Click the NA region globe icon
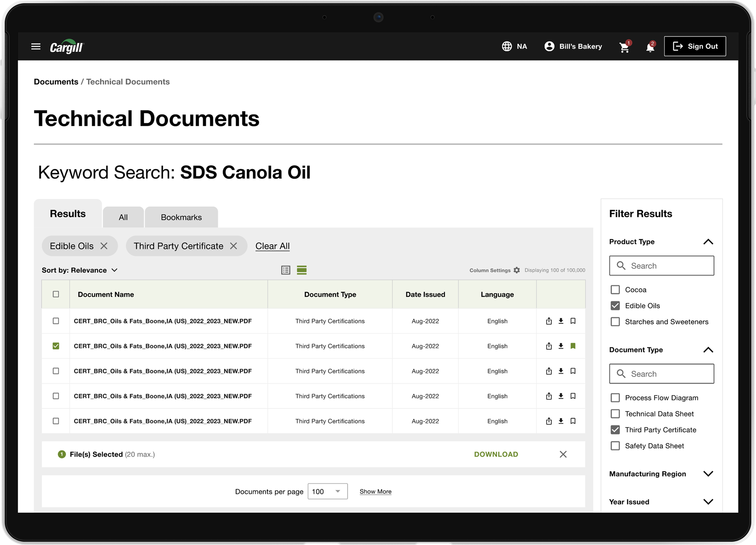The width and height of the screenshot is (756, 545). (507, 46)
